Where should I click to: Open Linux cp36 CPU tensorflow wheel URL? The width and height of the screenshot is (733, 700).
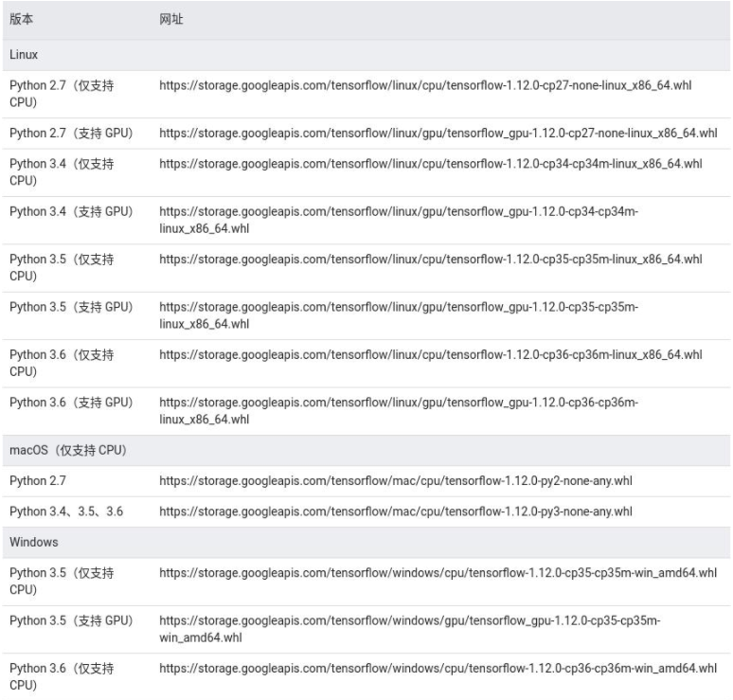click(431, 355)
